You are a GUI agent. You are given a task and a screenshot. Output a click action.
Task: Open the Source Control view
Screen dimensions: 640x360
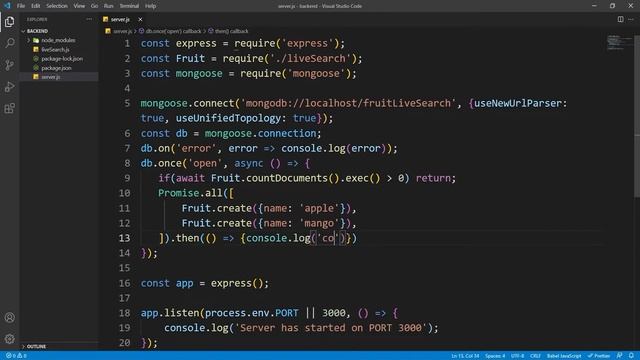(x=9, y=65)
